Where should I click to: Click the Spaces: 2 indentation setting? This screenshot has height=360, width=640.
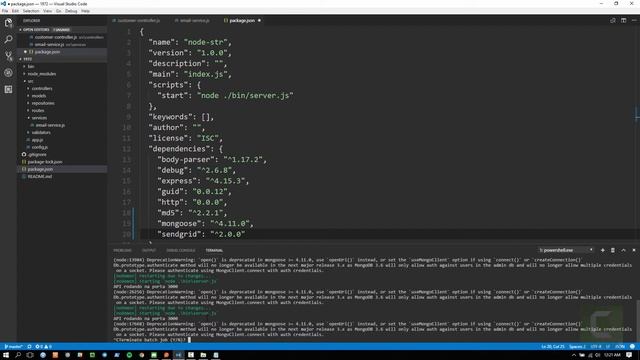coord(577,347)
